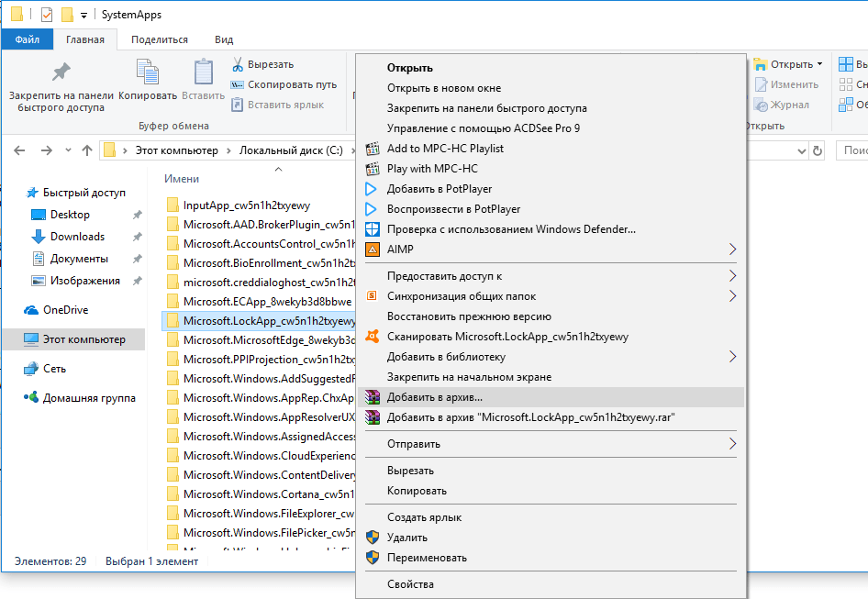Click the Вставить clipboard icon
This screenshot has width=868, height=599.
point(203,72)
